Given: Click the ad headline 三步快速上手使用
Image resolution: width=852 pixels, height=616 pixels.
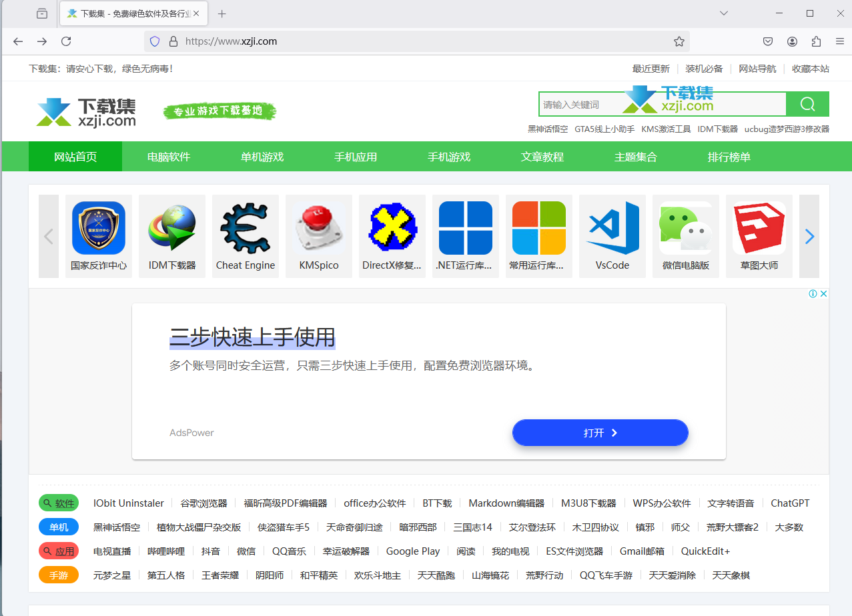Looking at the screenshot, I should [x=252, y=337].
